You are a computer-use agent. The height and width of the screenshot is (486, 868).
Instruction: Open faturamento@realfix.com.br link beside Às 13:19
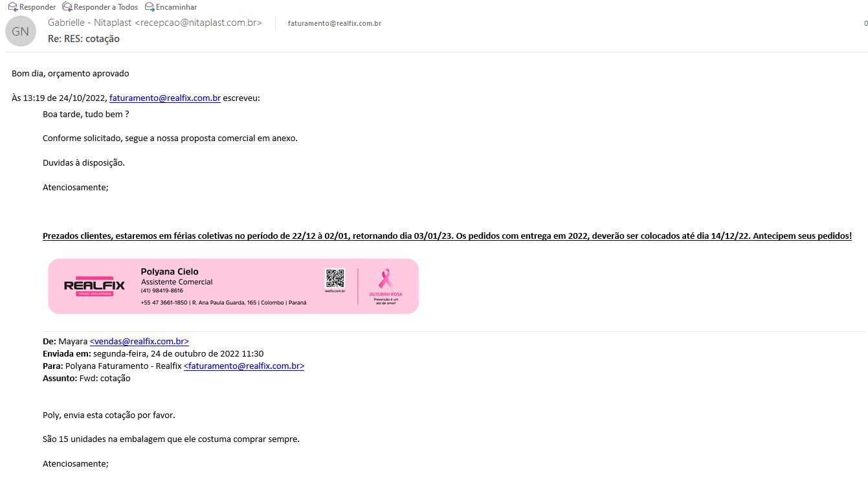click(164, 98)
